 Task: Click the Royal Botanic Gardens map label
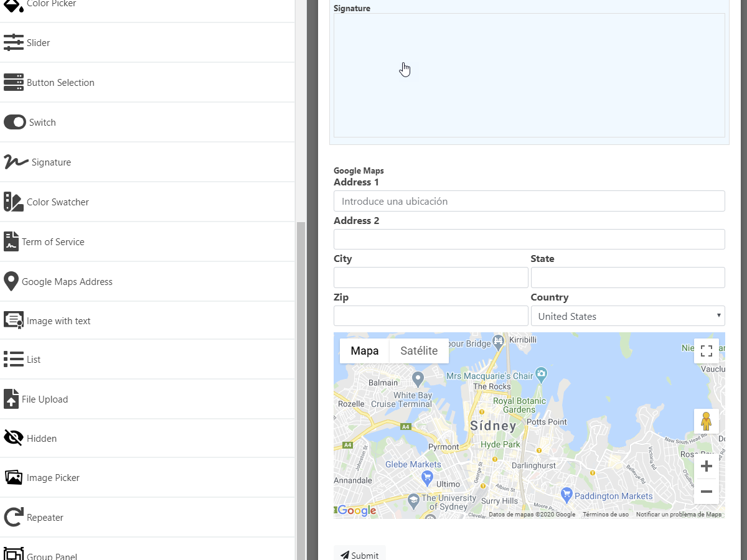pos(519,405)
